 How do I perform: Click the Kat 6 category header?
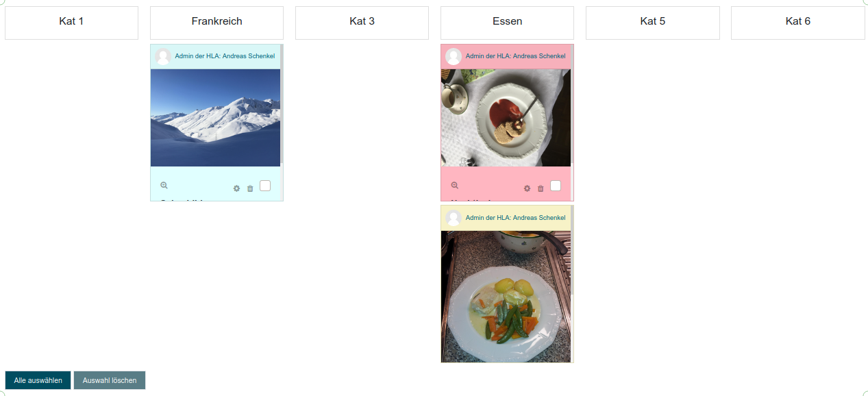(x=797, y=23)
